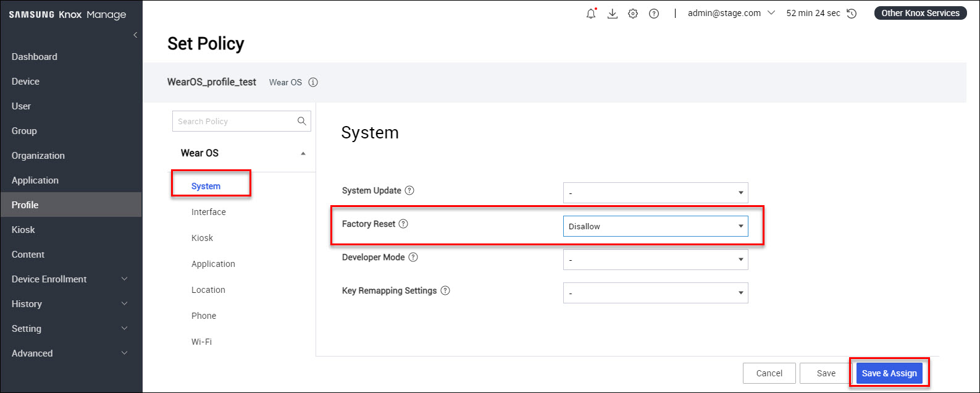Show help tooltip for System Update

[409, 190]
